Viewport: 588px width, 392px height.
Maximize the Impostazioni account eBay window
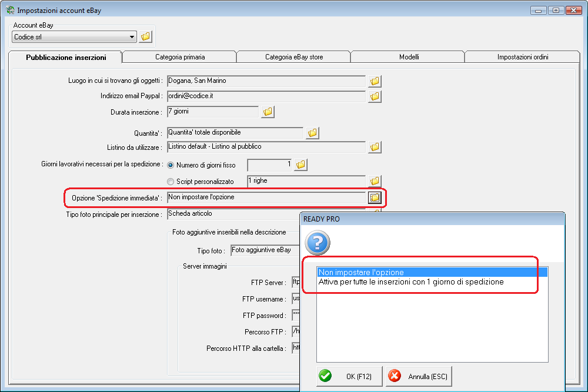click(x=556, y=11)
